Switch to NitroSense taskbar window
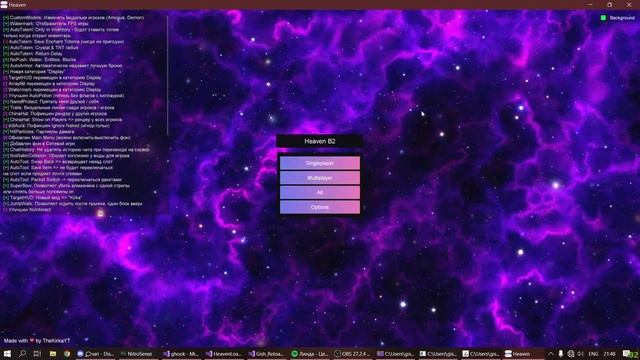 point(138,354)
